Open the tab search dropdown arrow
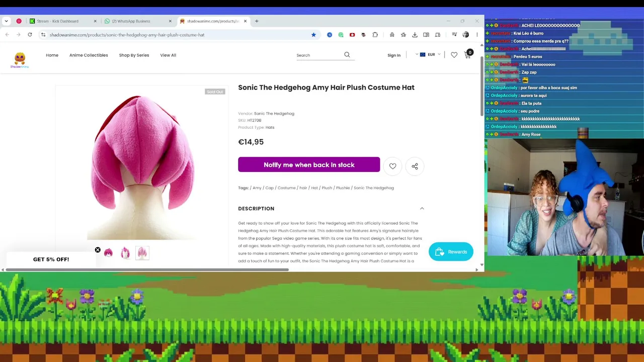 6,21
